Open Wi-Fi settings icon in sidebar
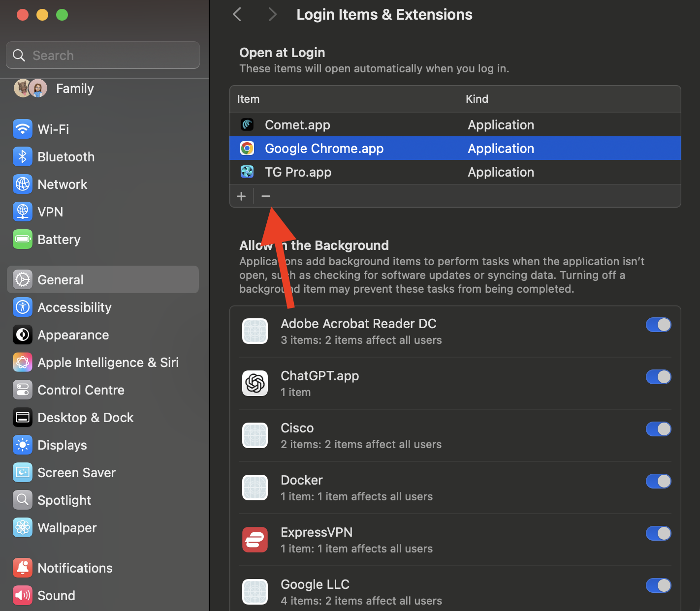Viewport: 700px width, 611px height. (x=23, y=129)
